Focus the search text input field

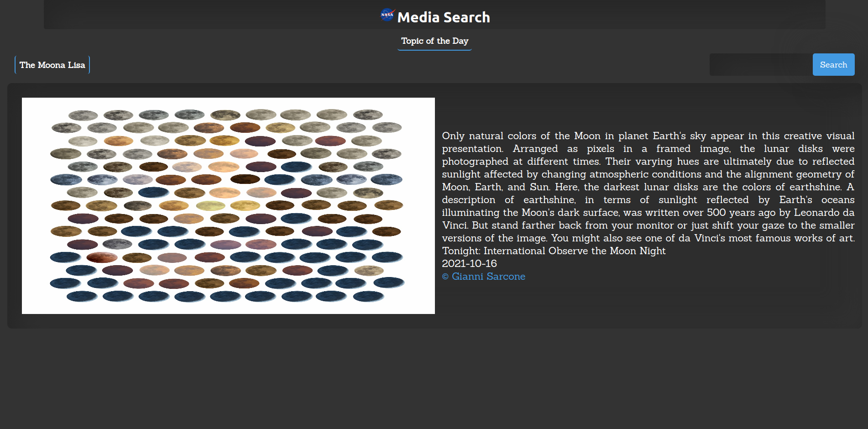pyautogui.click(x=761, y=65)
